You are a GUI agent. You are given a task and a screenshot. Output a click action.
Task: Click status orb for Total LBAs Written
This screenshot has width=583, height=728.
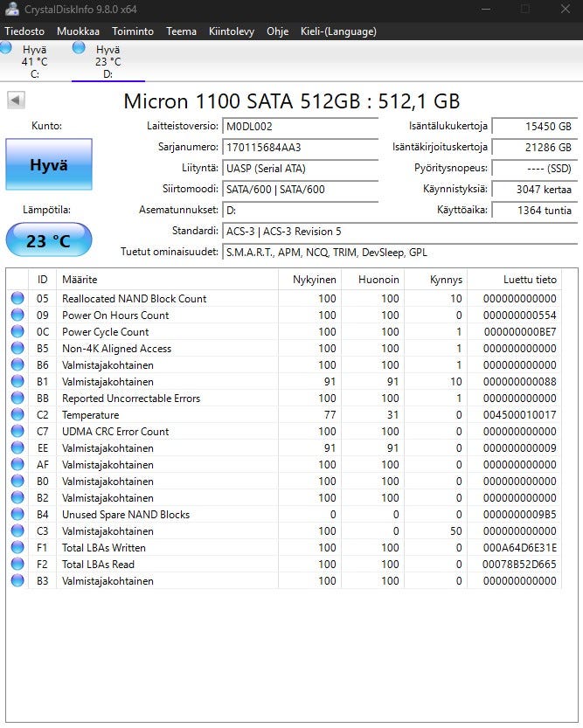click(x=17, y=548)
